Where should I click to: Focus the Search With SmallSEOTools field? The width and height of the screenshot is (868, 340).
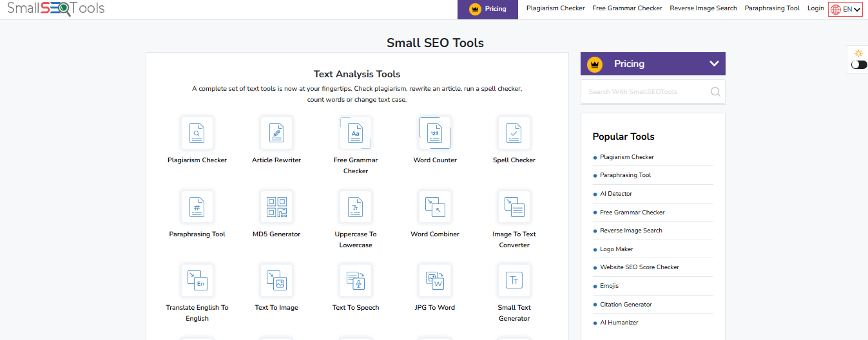point(653,91)
